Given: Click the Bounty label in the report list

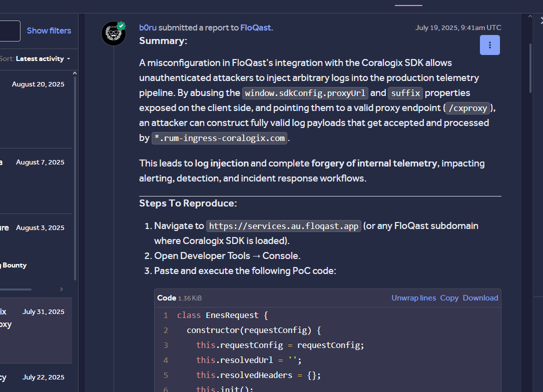Looking at the screenshot, I should coord(14,265).
